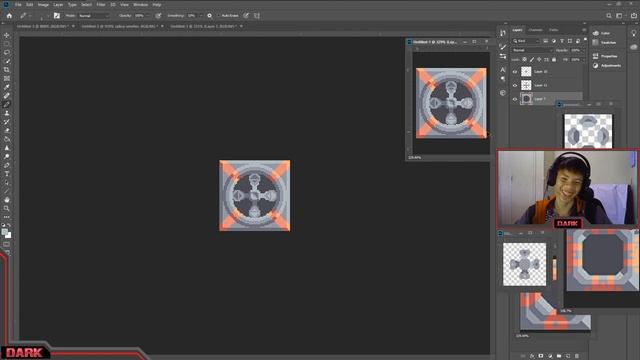Toggle lock position icon
The height and width of the screenshot is (360, 640).
tap(539, 60)
